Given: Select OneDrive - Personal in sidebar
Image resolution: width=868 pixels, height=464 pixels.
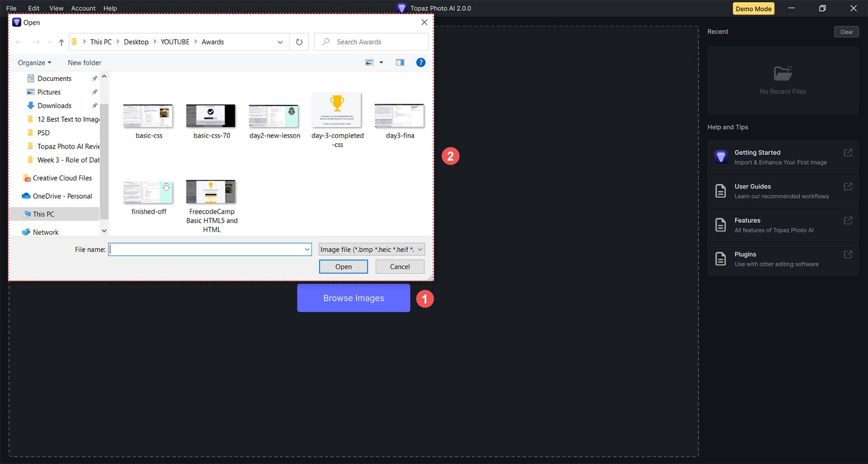Looking at the screenshot, I should point(62,196).
